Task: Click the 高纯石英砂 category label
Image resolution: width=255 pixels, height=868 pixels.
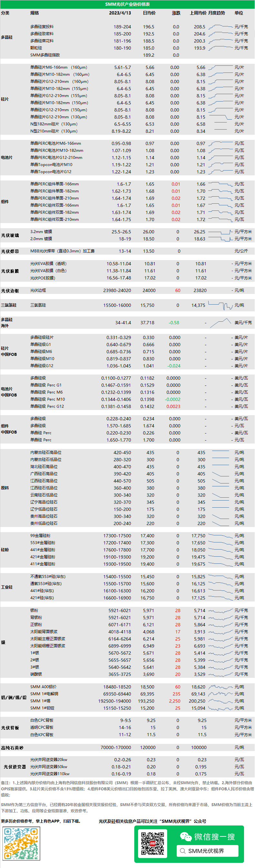Action: (12, 748)
